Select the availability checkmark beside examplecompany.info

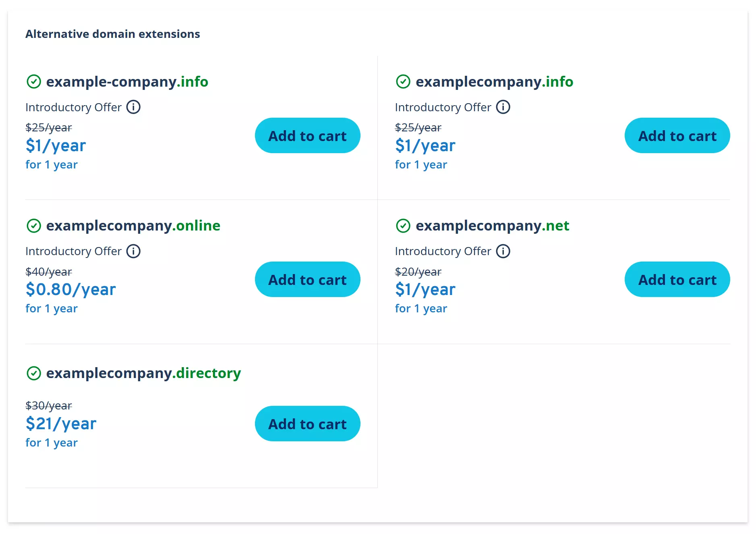click(404, 82)
